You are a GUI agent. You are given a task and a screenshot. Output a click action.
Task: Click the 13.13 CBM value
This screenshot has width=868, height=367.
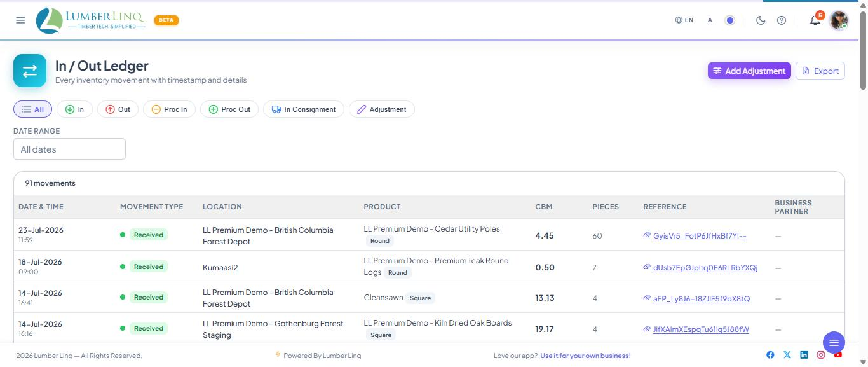click(x=545, y=298)
